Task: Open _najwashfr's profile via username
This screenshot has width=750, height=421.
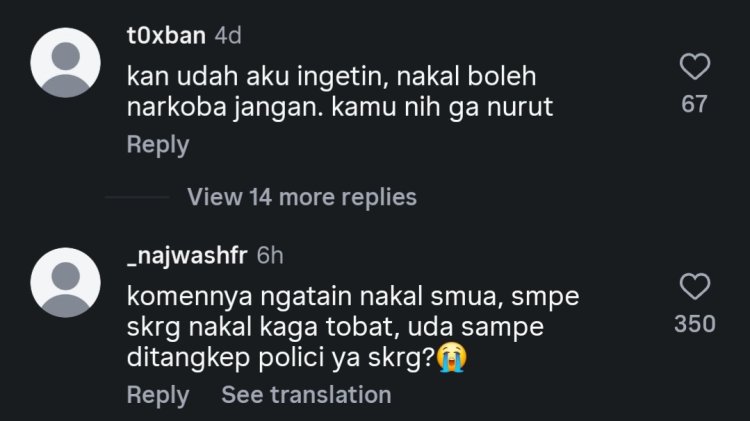Action: (187, 255)
